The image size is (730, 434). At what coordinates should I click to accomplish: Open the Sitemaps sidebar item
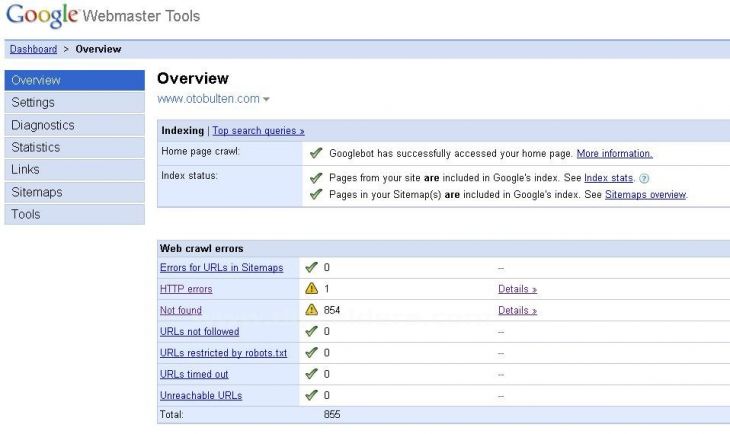coord(37,192)
